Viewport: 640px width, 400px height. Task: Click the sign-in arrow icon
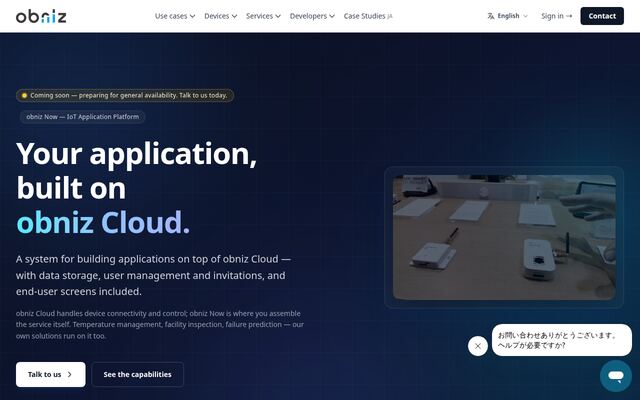click(x=569, y=16)
